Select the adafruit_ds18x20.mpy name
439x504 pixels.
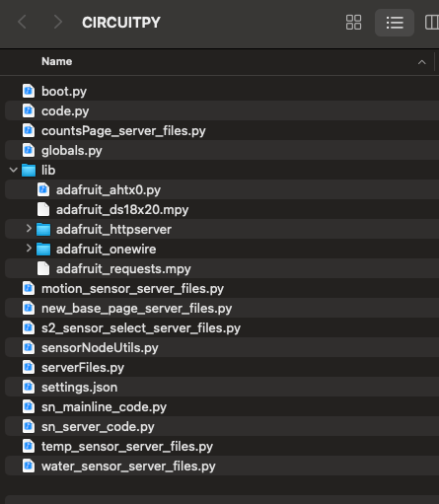point(122,210)
